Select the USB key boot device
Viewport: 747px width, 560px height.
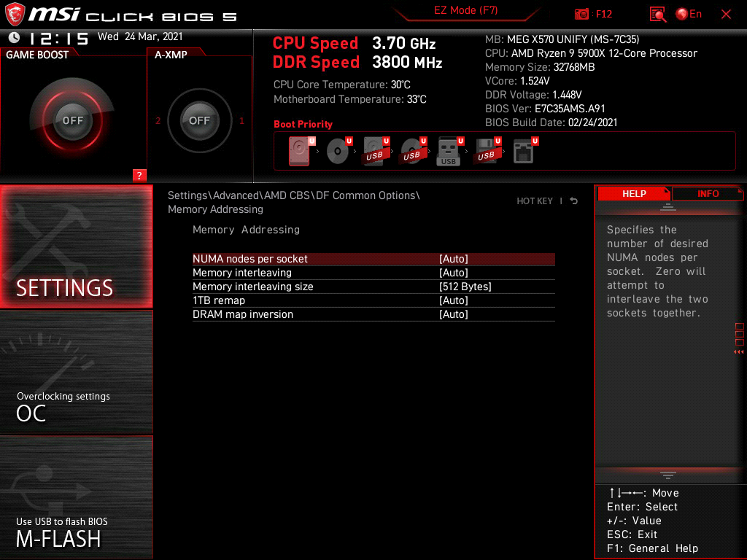[449, 151]
